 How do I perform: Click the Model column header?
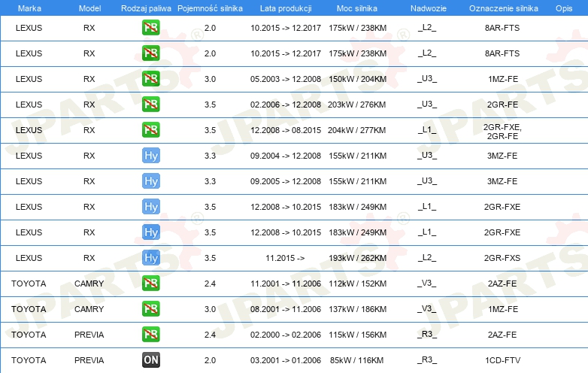tap(89, 8)
